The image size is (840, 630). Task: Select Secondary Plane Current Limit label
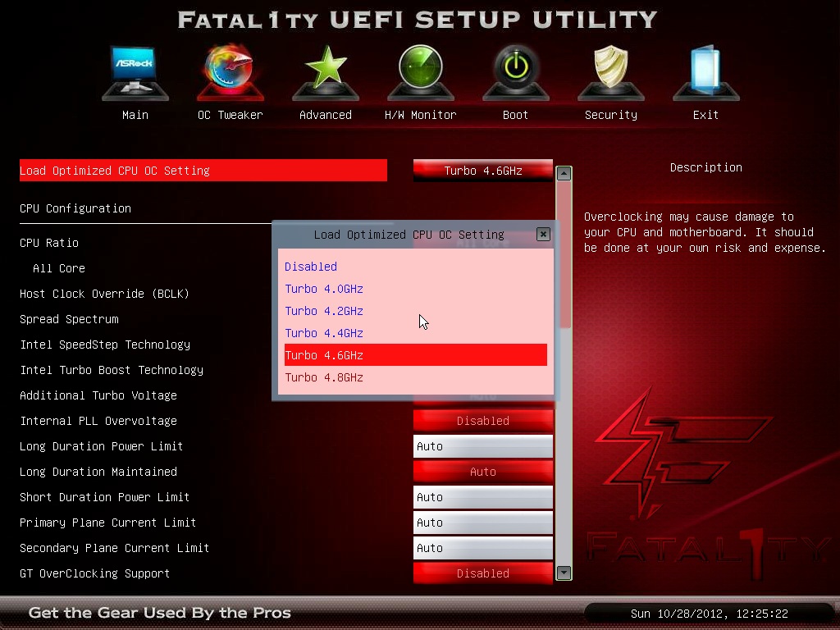pos(114,548)
